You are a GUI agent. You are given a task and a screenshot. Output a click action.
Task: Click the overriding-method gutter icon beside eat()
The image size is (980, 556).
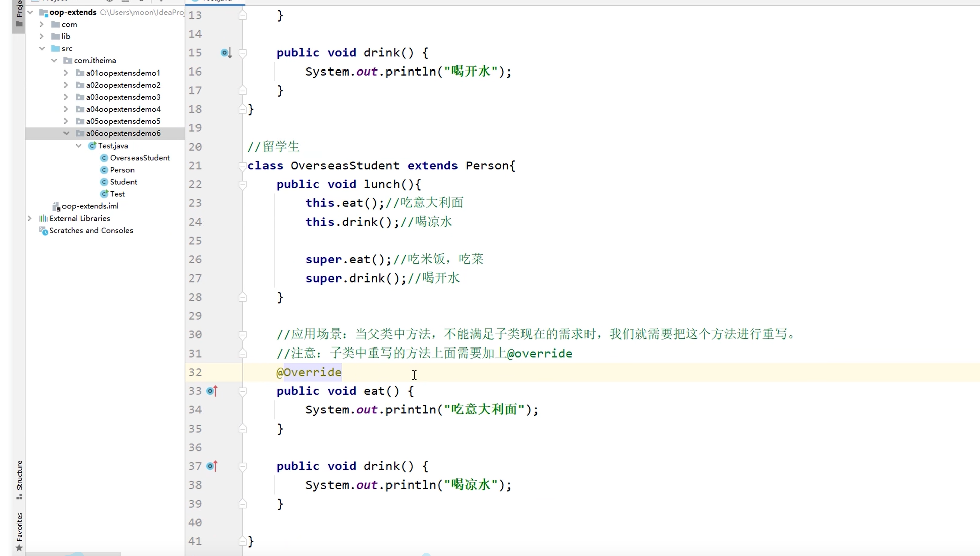tap(212, 391)
